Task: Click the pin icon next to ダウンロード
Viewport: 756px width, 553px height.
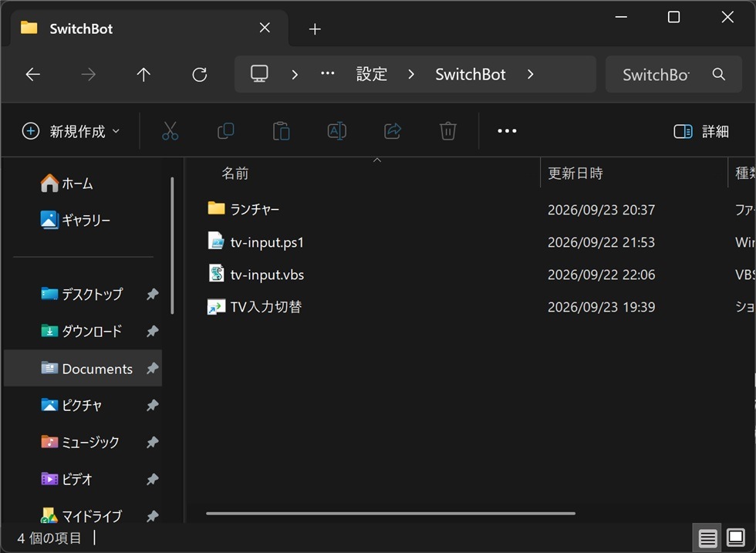Action: pyautogui.click(x=153, y=331)
